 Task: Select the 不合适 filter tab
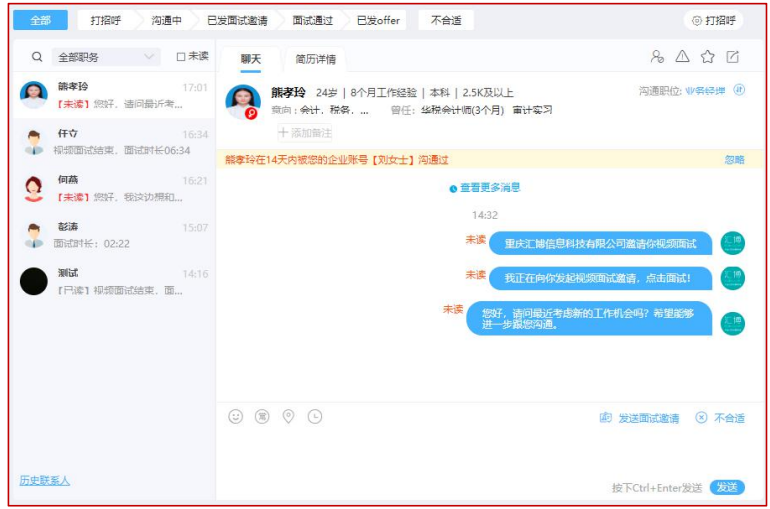tap(446, 20)
